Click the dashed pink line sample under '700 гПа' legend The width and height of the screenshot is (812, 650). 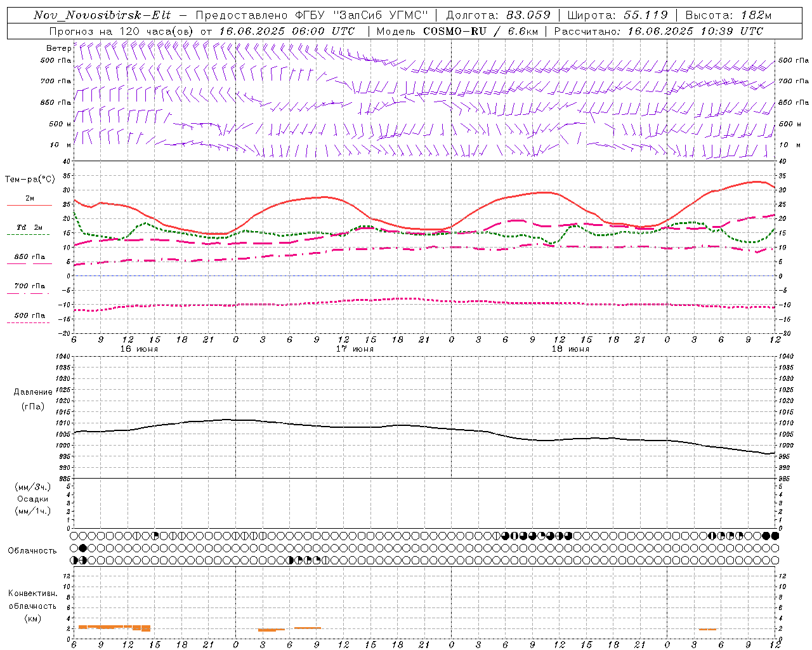coord(28,293)
